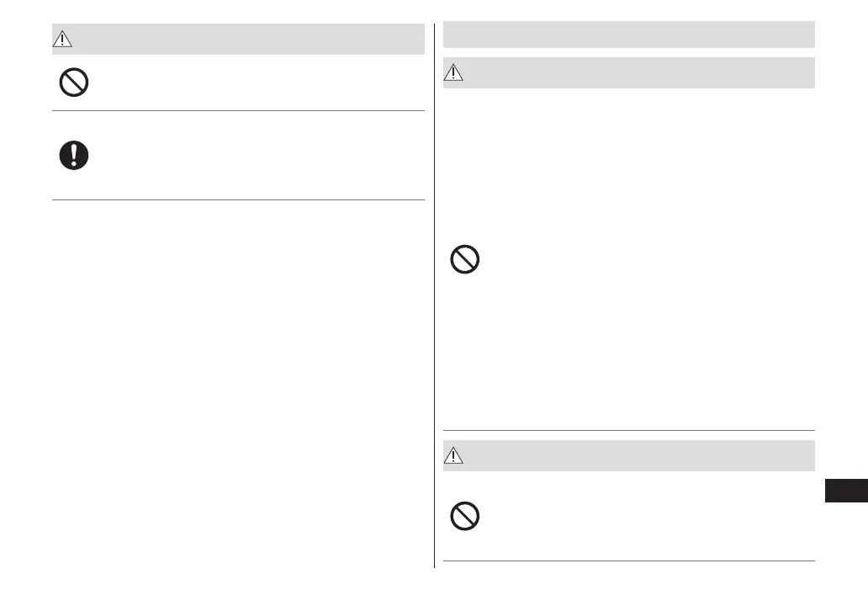Viewport: 868px width, 611px height.
Task: Click the prohibition symbol in the left column
Action: tap(74, 82)
